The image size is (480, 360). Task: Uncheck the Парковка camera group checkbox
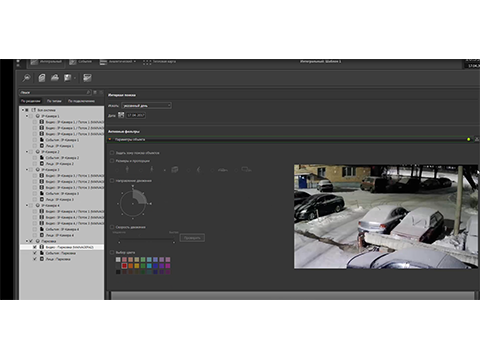click(31, 241)
